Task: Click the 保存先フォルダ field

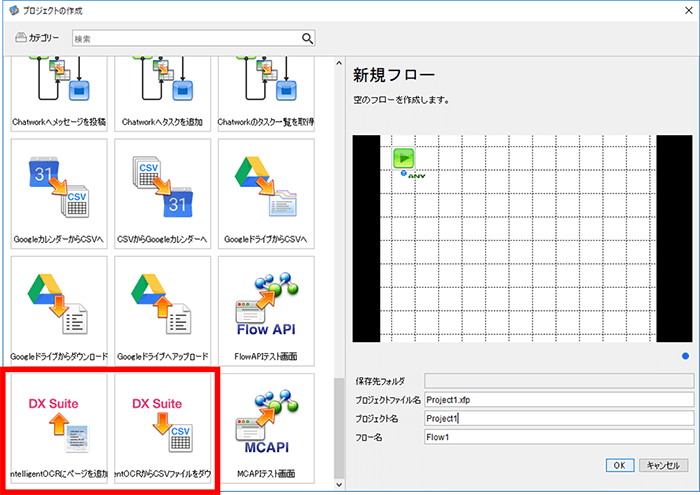Action: 559,381
